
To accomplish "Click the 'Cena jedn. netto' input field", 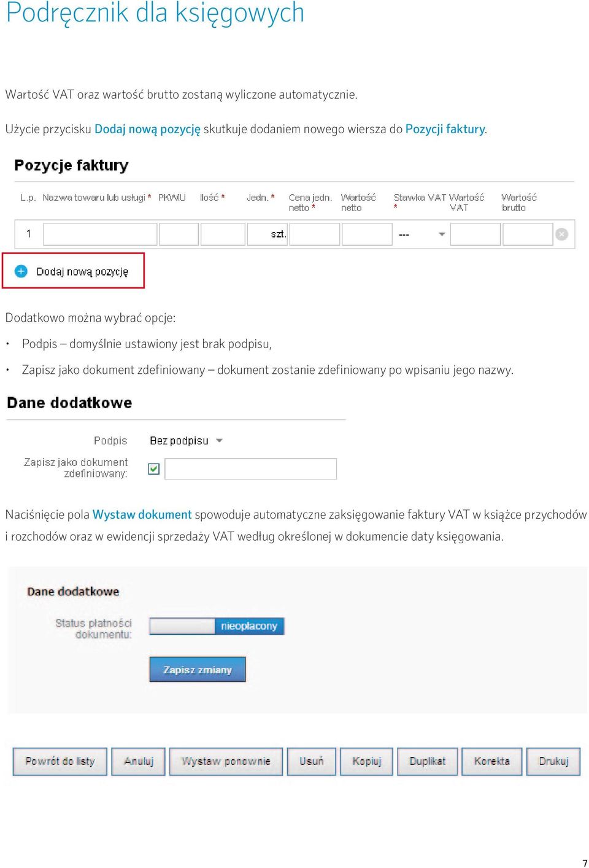I will pos(314,234).
